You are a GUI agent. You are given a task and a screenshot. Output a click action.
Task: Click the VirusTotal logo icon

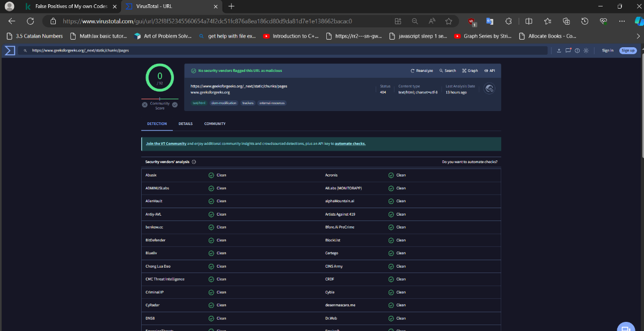[x=10, y=50]
